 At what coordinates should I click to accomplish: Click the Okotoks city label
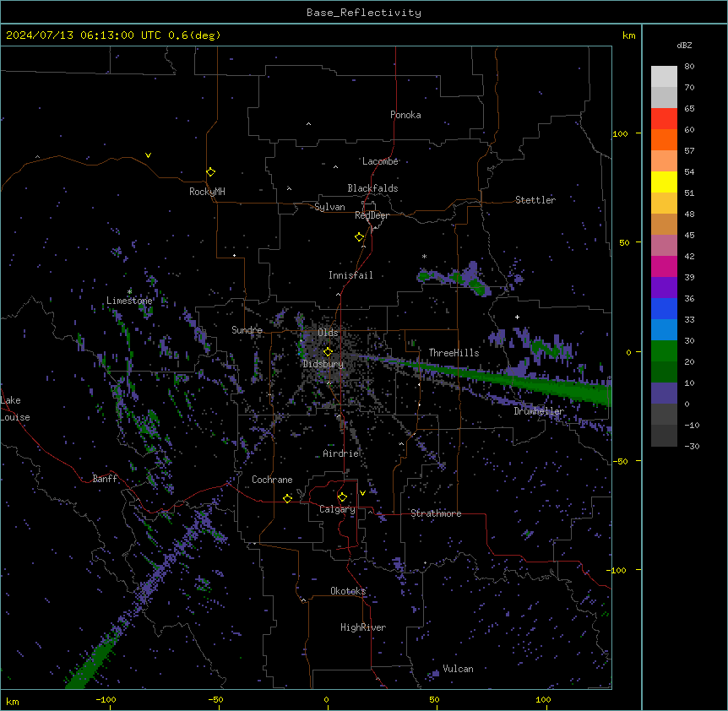[x=348, y=591]
